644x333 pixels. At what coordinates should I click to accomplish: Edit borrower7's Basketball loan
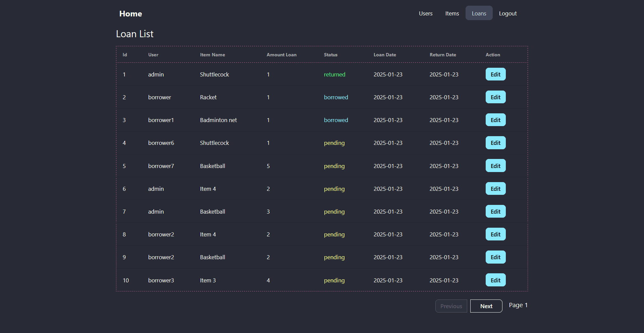[495, 166]
